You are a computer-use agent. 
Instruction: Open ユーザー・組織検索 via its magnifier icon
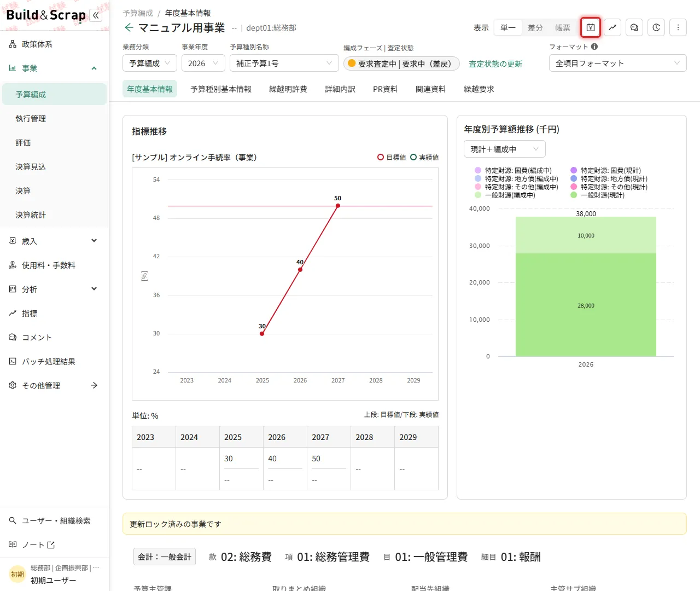pyautogui.click(x=13, y=521)
